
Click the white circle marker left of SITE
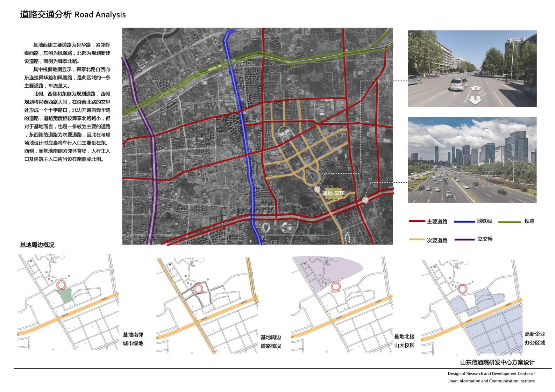(x=317, y=190)
